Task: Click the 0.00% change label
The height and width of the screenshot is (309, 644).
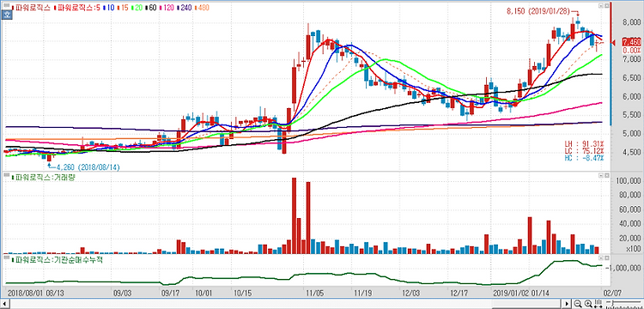Action: (632, 51)
